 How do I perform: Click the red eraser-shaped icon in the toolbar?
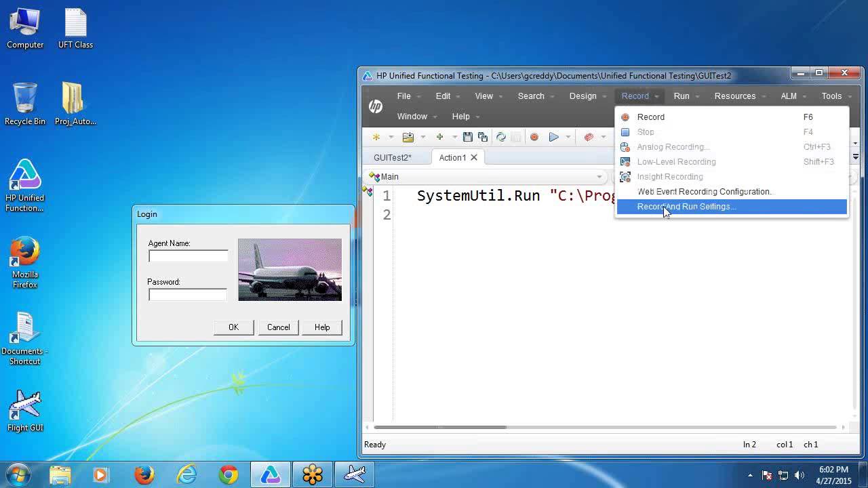click(x=589, y=137)
